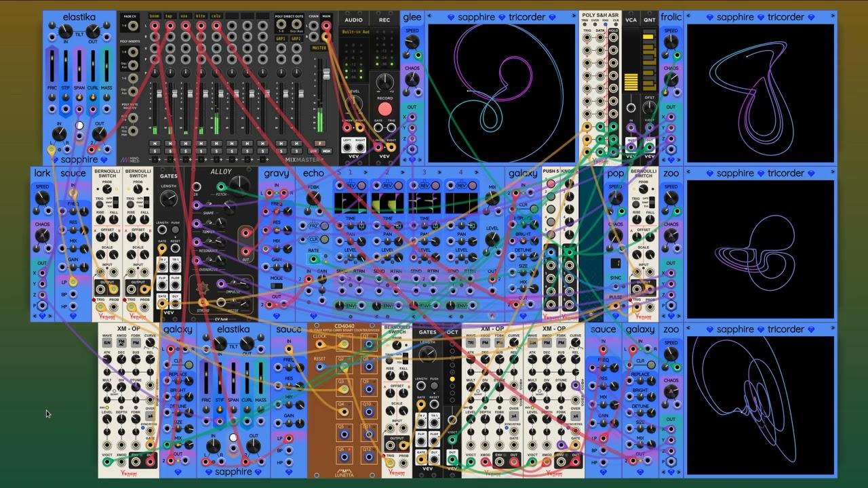868x488 pixels.
Task: Toggle REV on echo tap 1
Action: coord(361,186)
